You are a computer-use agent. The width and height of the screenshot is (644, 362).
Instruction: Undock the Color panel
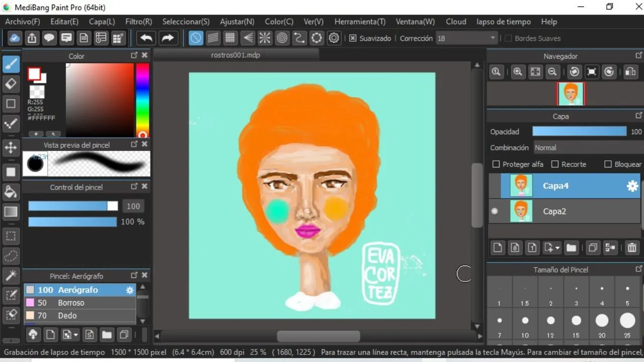point(134,55)
